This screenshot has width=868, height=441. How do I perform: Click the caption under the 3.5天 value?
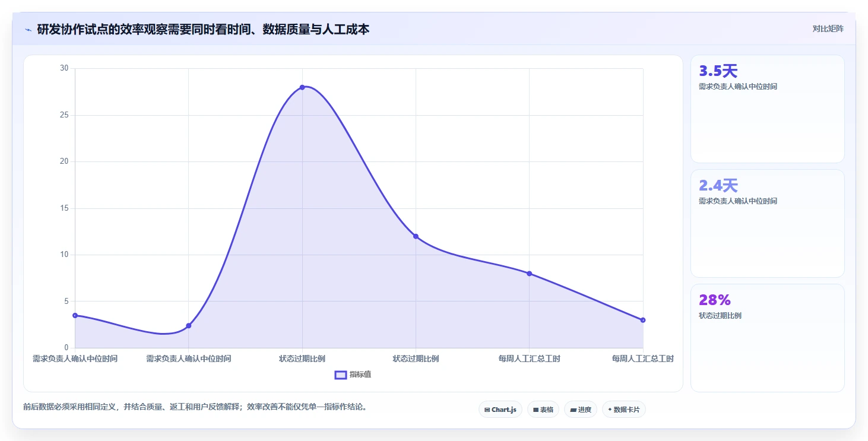[x=738, y=87]
